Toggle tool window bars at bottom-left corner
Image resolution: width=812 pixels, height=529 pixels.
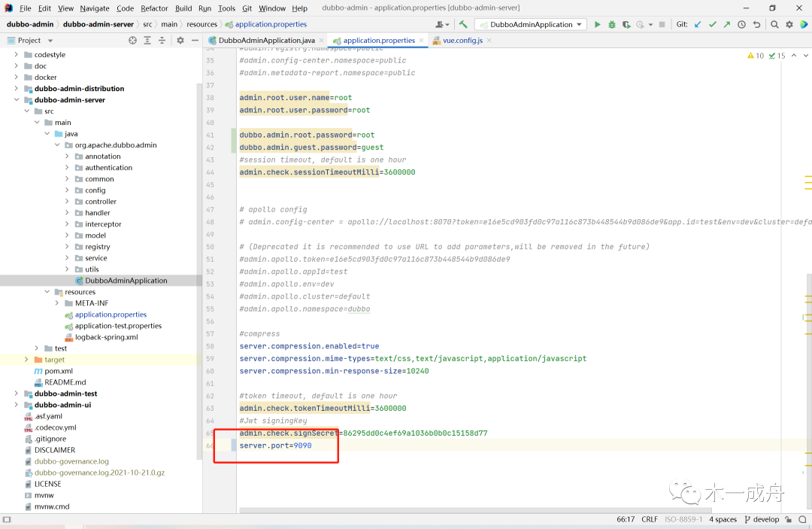coord(6,519)
